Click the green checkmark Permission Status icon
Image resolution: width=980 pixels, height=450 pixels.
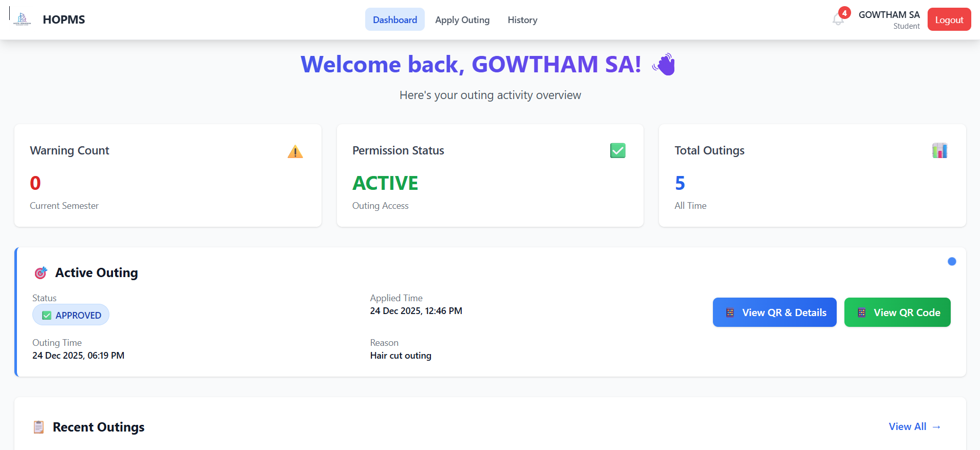(617, 151)
